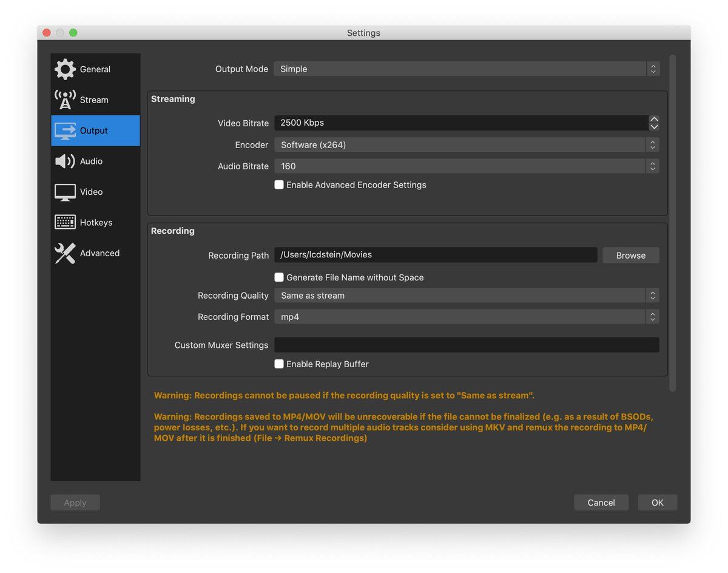Expand the Encoder dropdown
The image size is (728, 573).
pos(466,145)
